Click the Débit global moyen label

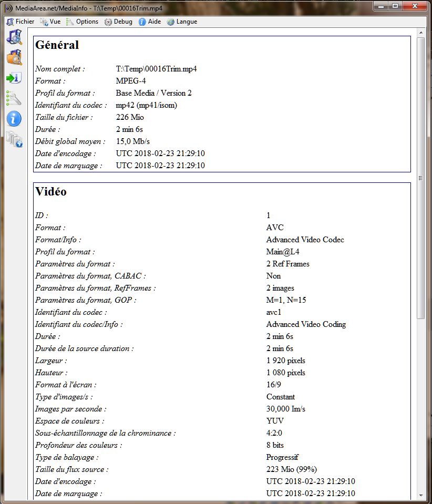pyautogui.click(x=70, y=141)
